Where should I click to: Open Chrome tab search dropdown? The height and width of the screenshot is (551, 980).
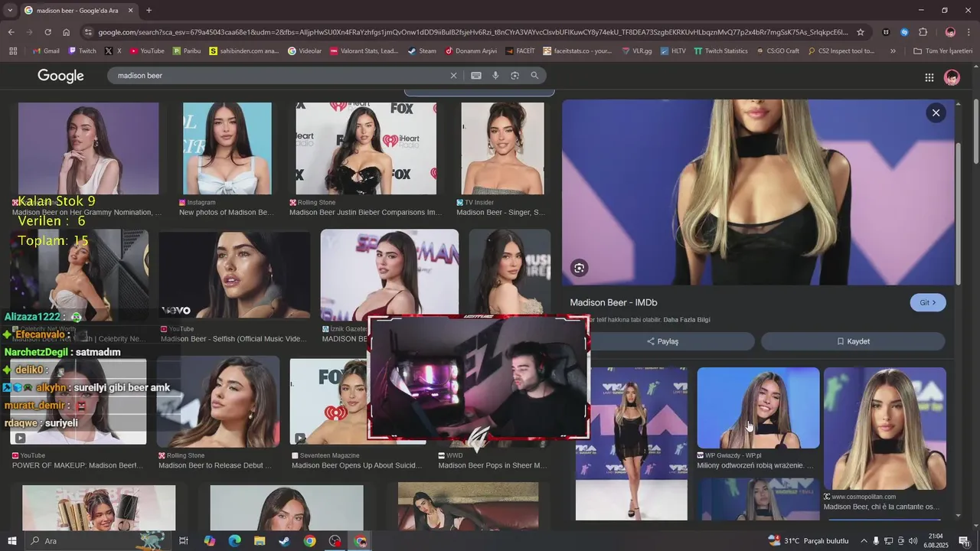tap(10, 10)
